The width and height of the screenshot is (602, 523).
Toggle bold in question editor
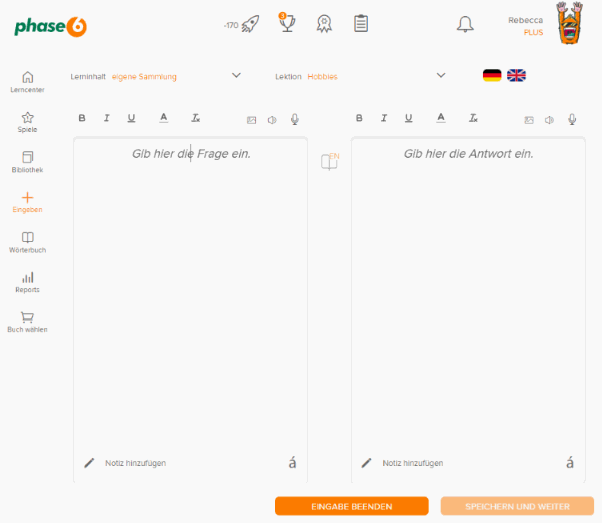(x=82, y=118)
